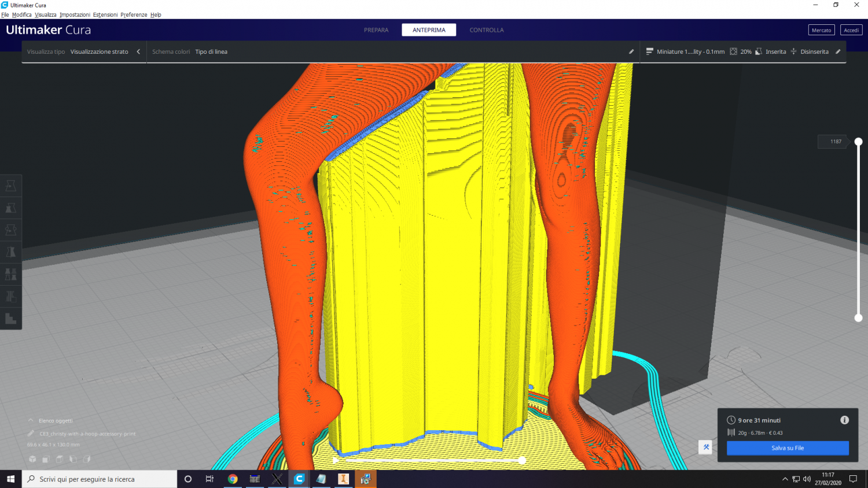This screenshot has width=868, height=488.
Task: Open the Modifica menu
Action: (22, 14)
